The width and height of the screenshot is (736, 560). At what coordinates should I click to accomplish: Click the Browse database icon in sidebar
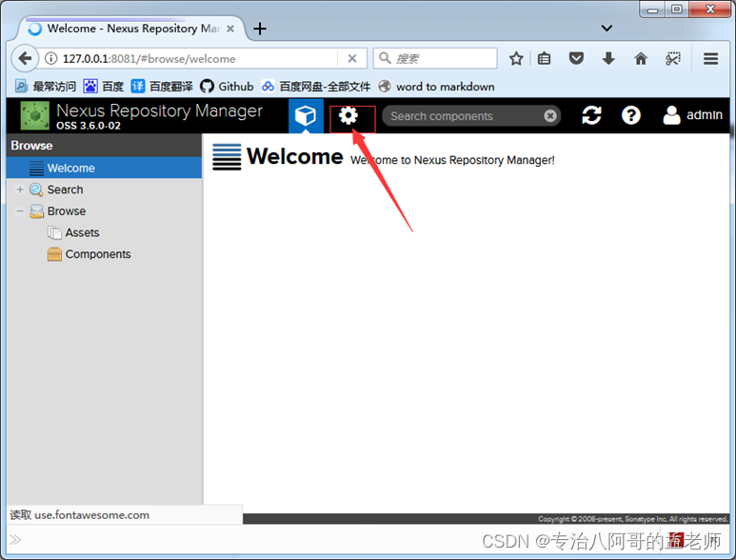(36, 211)
